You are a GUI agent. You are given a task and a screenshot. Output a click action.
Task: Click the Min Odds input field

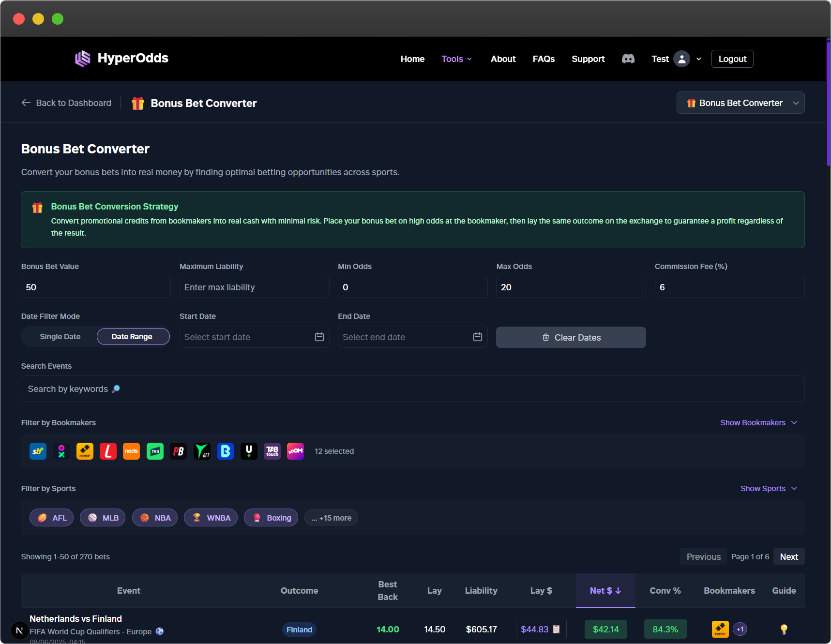412,287
